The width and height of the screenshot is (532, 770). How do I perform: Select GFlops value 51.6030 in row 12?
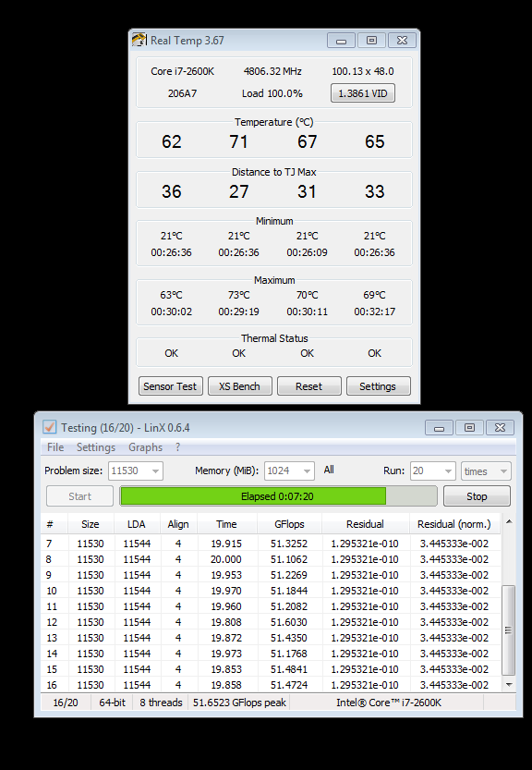(289, 622)
